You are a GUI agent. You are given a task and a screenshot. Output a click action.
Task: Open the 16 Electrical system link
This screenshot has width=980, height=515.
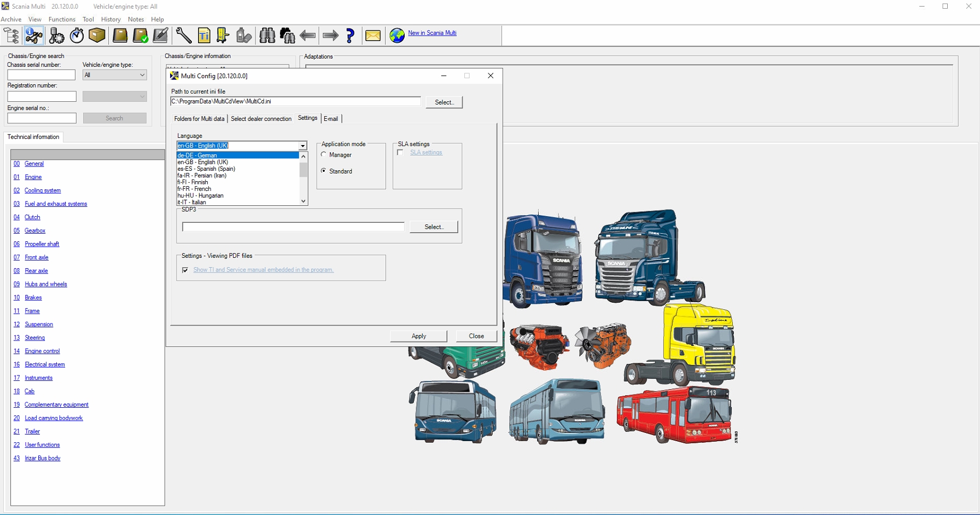click(45, 364)
